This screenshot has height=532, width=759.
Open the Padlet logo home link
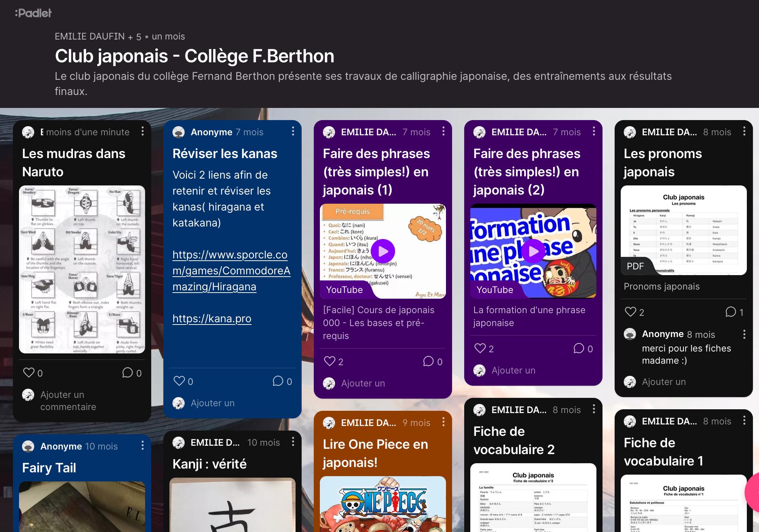point(33,13)
